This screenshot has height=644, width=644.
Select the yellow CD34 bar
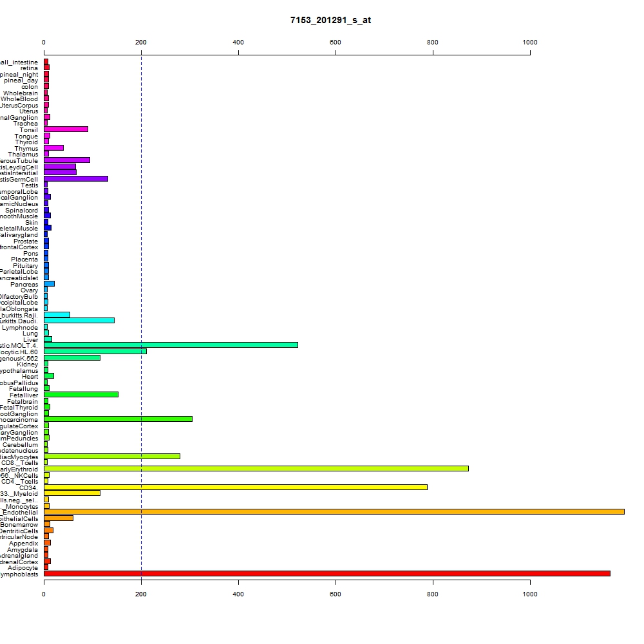pyautogui.click(x=235, y=487)
